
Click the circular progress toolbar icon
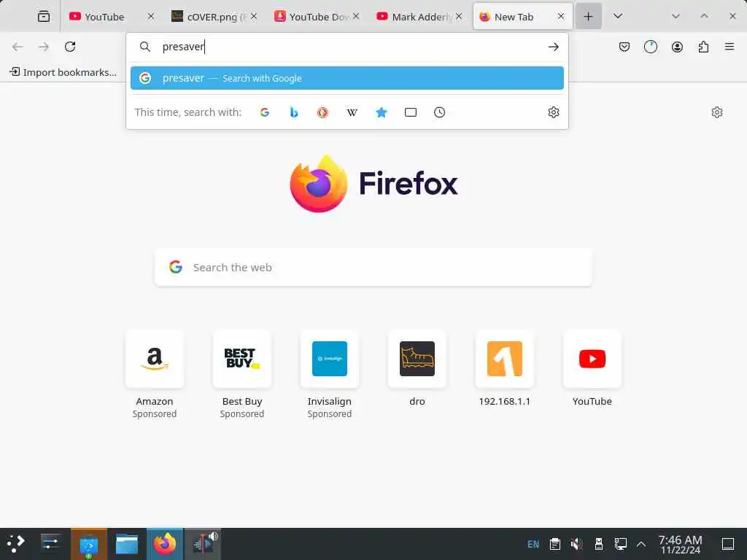click(x=650, y=47)
